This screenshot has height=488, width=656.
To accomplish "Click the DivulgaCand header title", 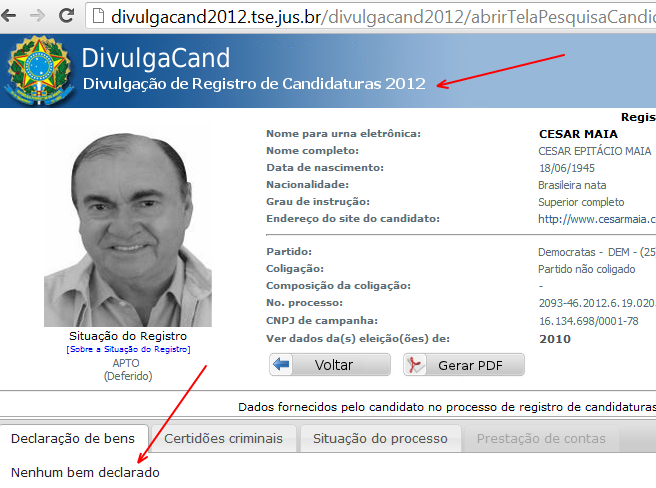I will (156, 58).
